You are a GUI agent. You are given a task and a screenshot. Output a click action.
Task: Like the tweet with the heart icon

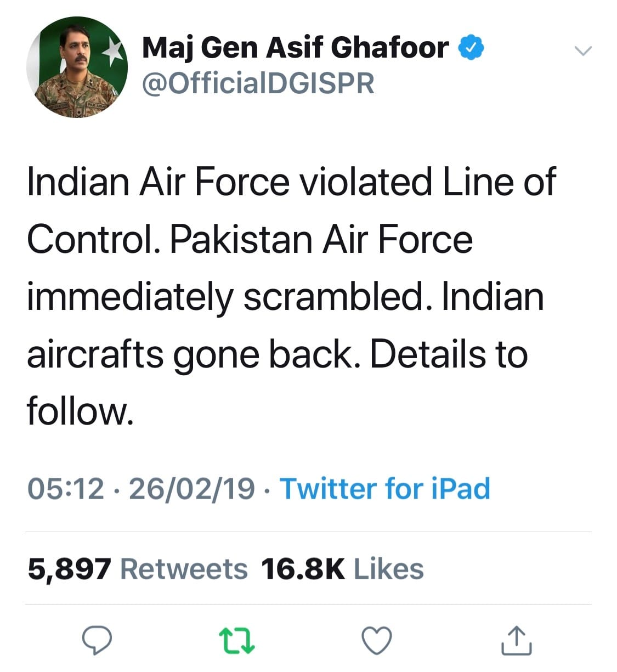coord(377,640)
